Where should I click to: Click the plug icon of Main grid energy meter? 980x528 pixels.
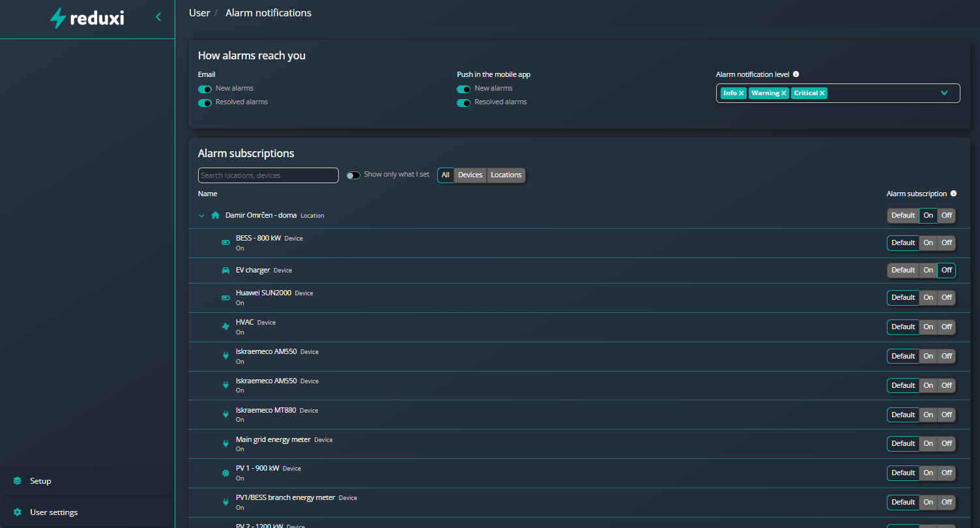coord(226,443)
